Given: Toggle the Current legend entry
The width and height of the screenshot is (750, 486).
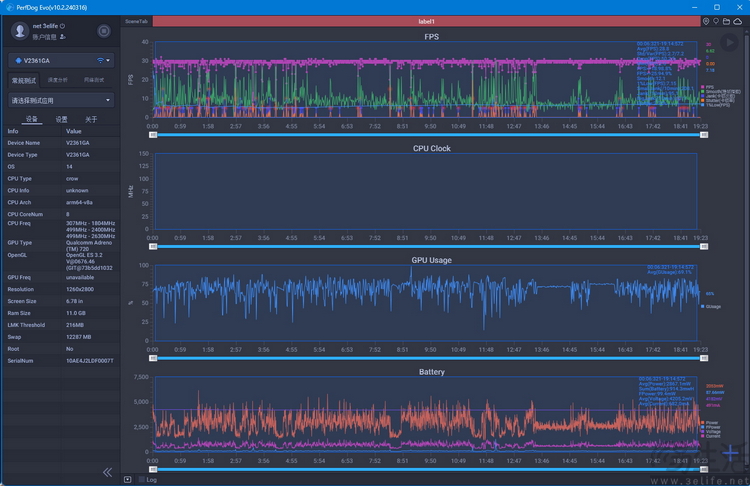Looking at the screenshot, I should point(711,436).
